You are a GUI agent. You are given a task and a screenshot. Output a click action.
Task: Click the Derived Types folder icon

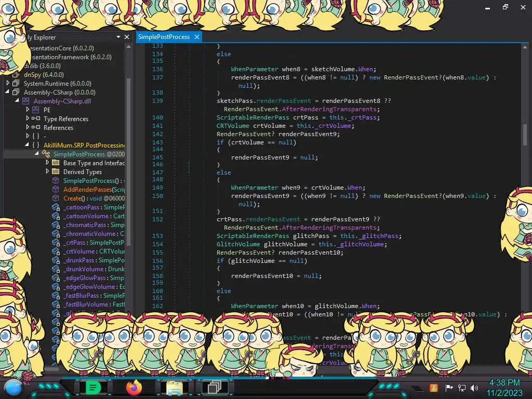56,171
